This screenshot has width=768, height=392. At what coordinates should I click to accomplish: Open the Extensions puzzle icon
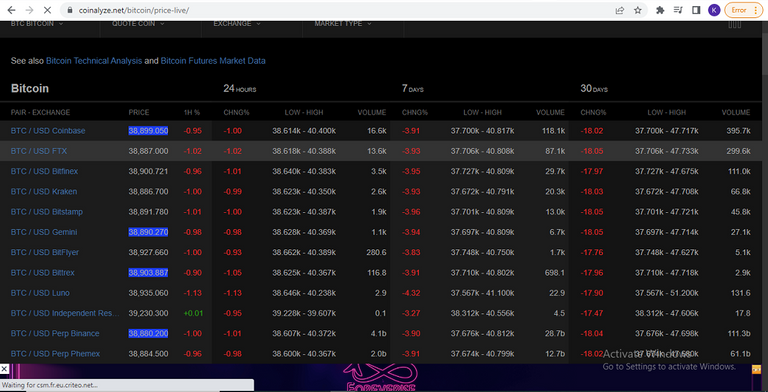[x=660, y=10]
